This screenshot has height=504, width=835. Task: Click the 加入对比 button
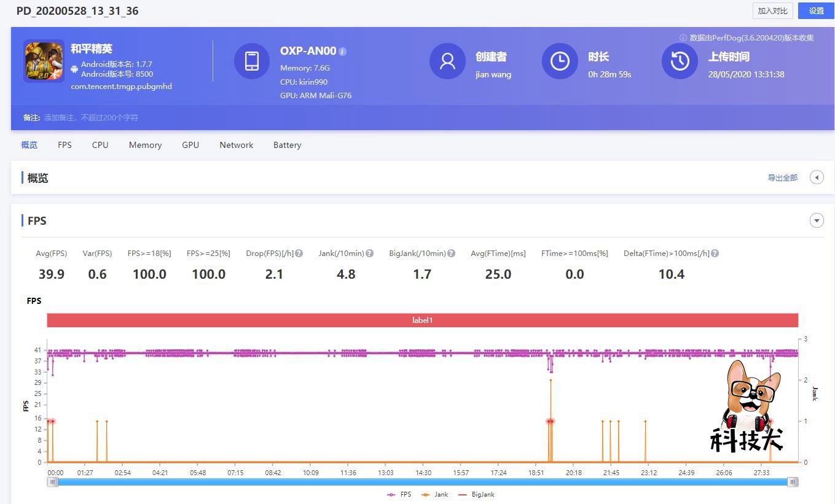[x=772, y=11]
